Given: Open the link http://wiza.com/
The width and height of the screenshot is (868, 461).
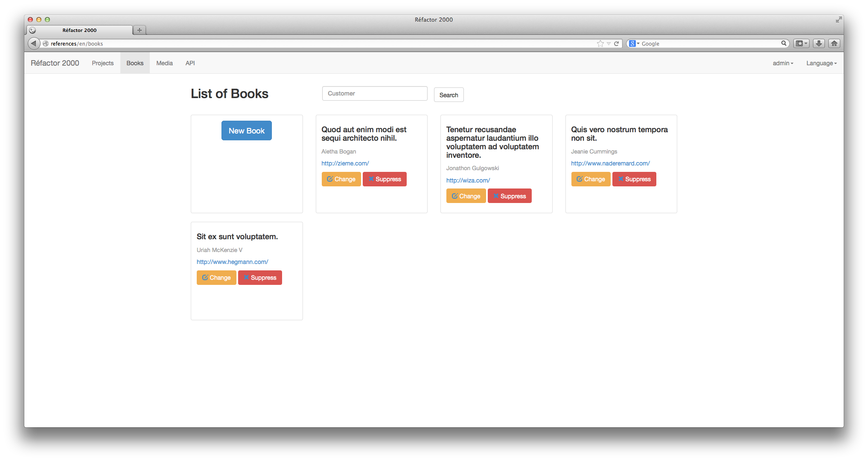Looking at the screenshot, I should coord(468,180).
